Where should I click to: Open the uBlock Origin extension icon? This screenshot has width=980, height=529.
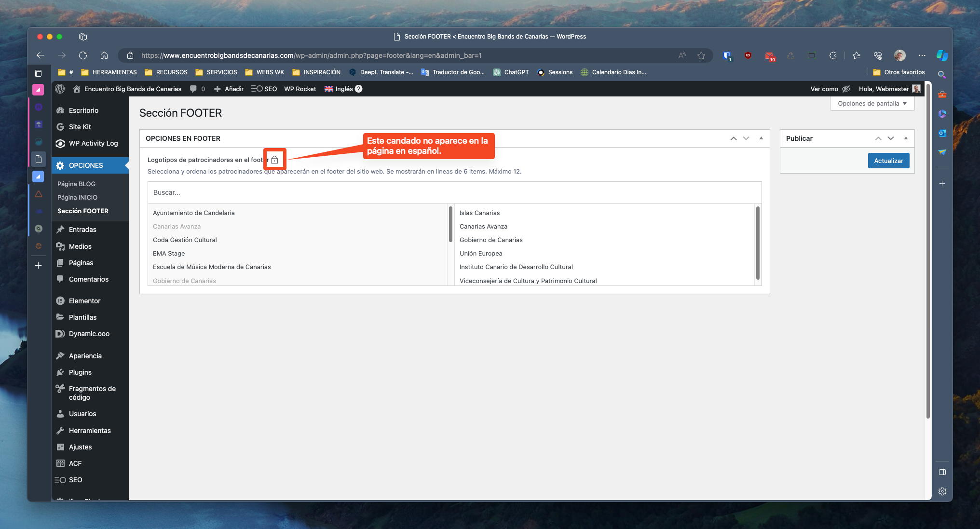[748, 55]
